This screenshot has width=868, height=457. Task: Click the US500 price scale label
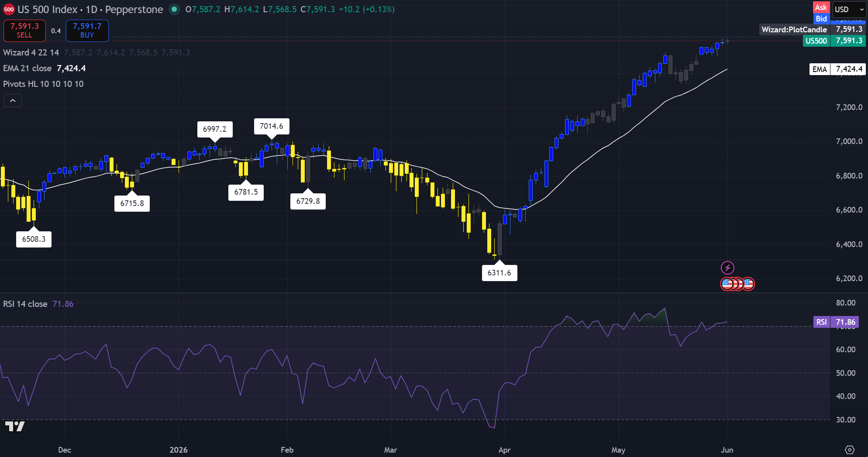coord(834,41)
